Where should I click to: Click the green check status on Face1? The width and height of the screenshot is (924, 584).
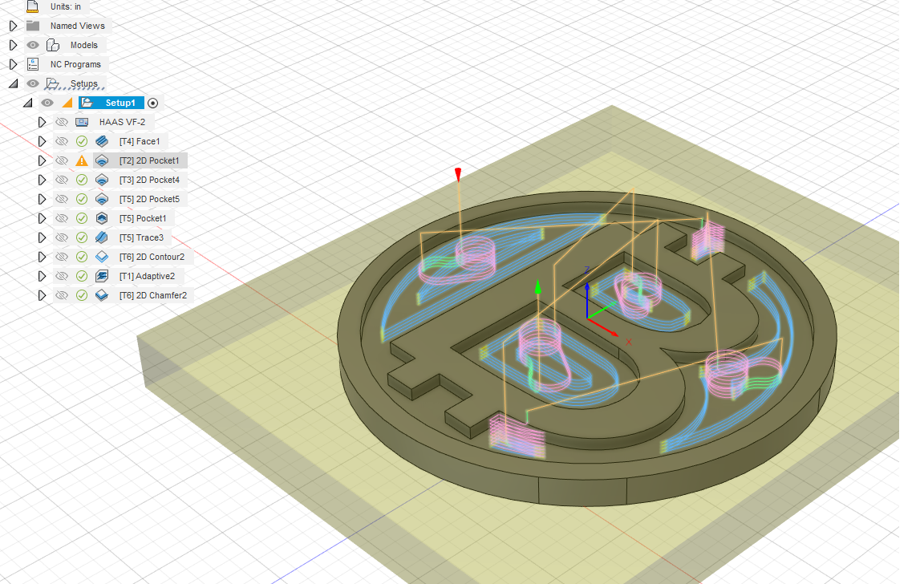click(x=82, y=141)
